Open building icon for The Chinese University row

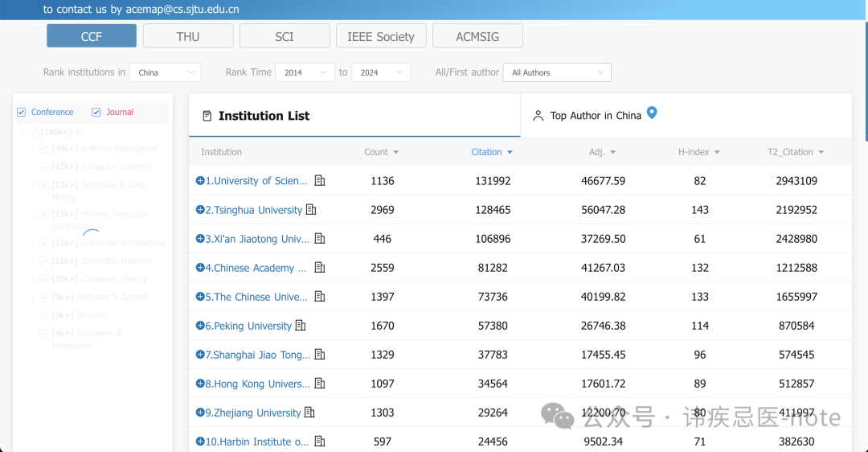[319, 296]
